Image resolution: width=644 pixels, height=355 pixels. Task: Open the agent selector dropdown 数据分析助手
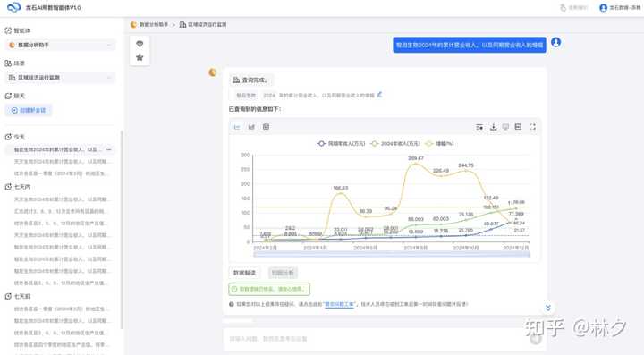pyautogui.click(x=61, y=45)
